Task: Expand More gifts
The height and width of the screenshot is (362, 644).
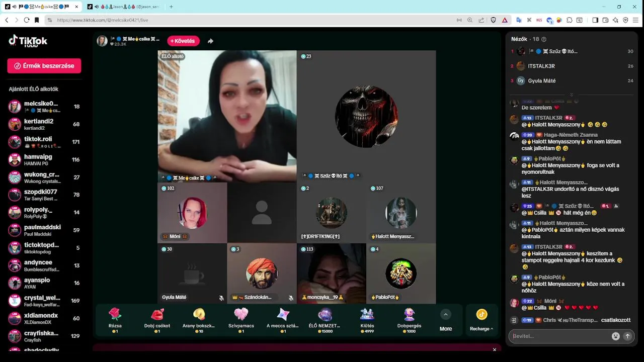Action: (445, 320)
